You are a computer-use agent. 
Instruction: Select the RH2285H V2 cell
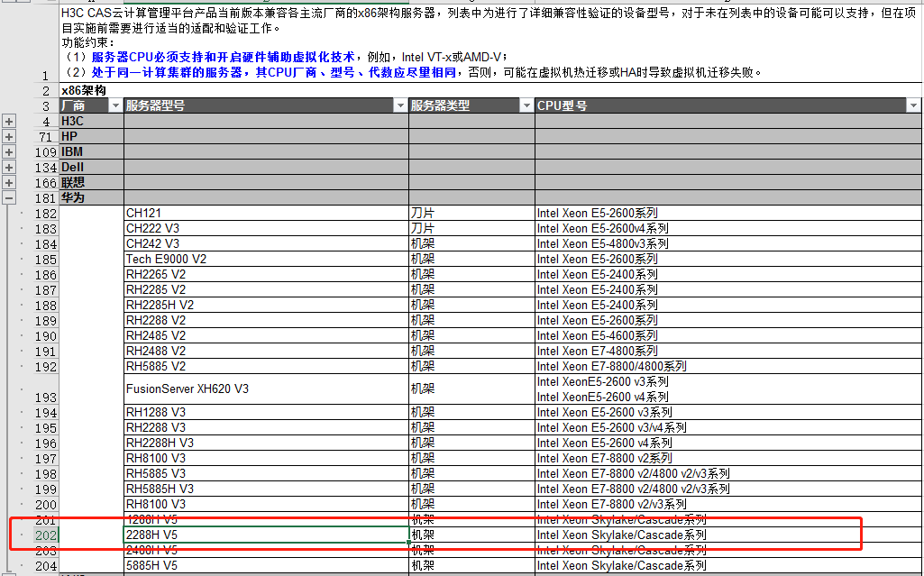pyautogui.click(x=266, y=305)
